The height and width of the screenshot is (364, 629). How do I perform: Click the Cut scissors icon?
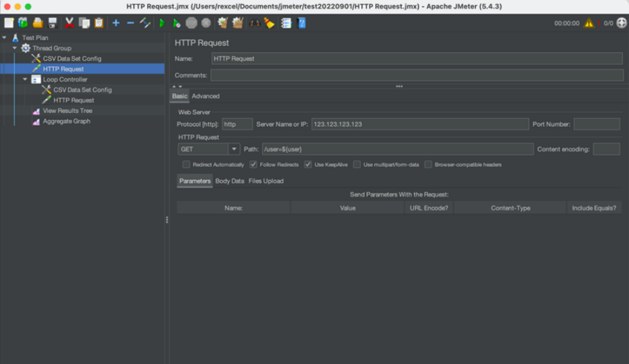point(70,23)
